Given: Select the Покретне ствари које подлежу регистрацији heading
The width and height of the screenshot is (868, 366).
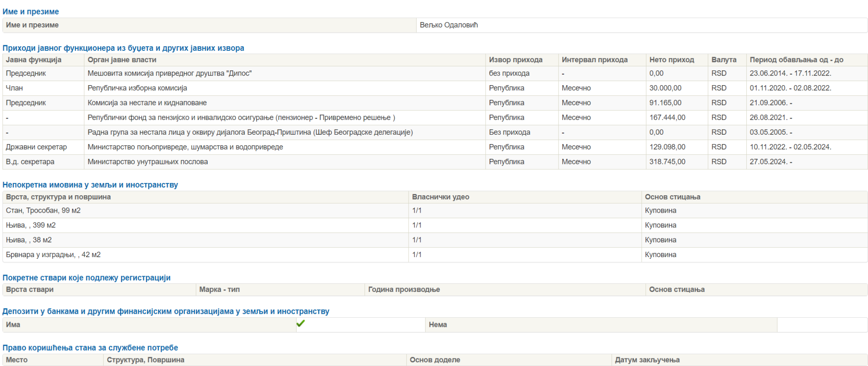Looking at the screenshot, I should click(x=86, y=277).
